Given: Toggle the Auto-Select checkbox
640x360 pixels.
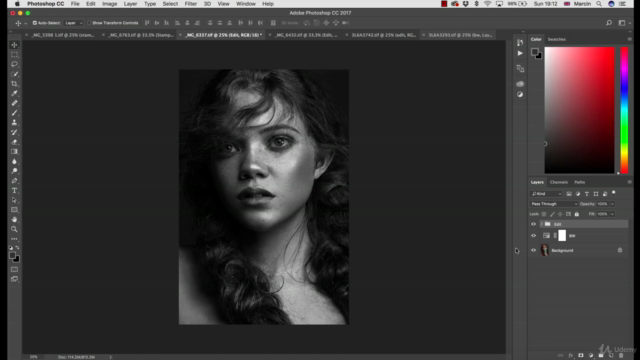Looking at the screenshot, I should click(35, 23).
